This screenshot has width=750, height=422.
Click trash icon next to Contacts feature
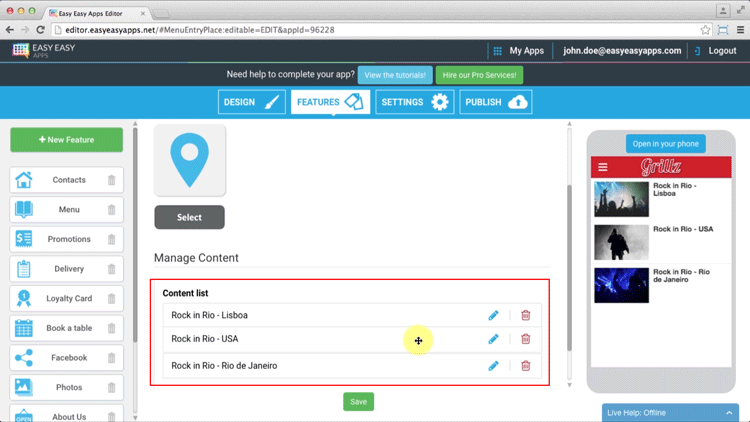click(111, 180)
